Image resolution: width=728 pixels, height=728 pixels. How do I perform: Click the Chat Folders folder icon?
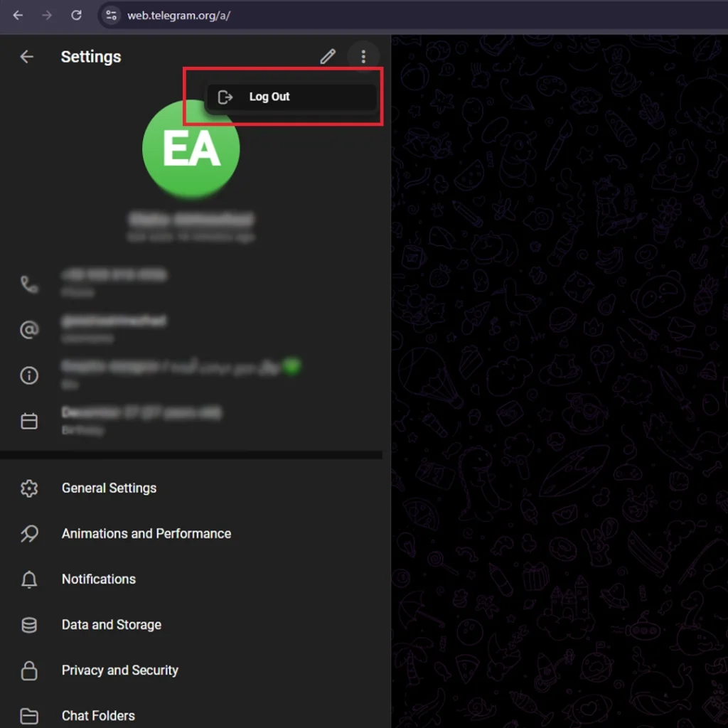point(29,716)
